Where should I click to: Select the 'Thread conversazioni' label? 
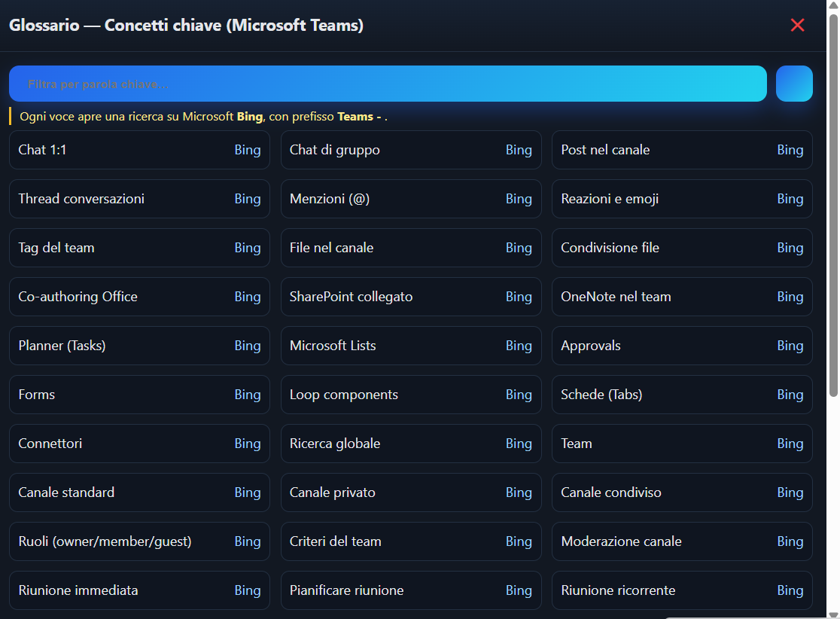81,199
